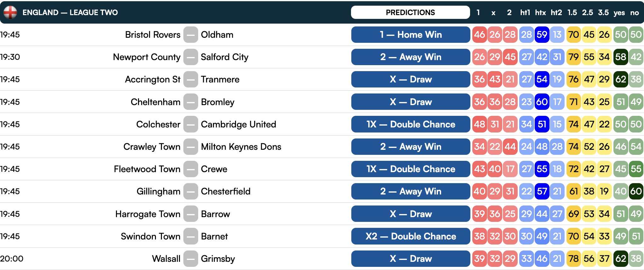Click the score dash between Bristol Rovers and Oldham
644x270 pixels.
pos(191,35)
